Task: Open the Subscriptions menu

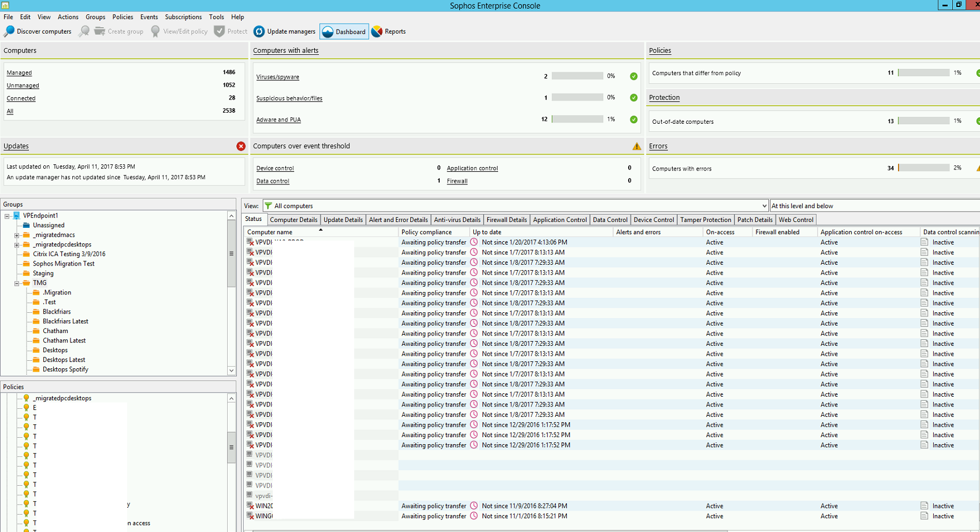Action: pyautogui.click(x=183, y=17)
